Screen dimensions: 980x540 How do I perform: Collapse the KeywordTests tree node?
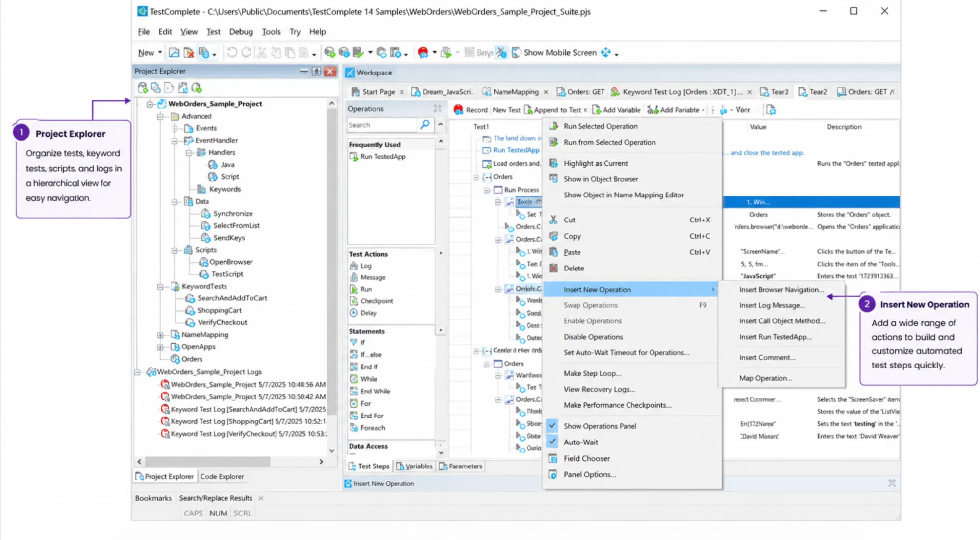160,286
